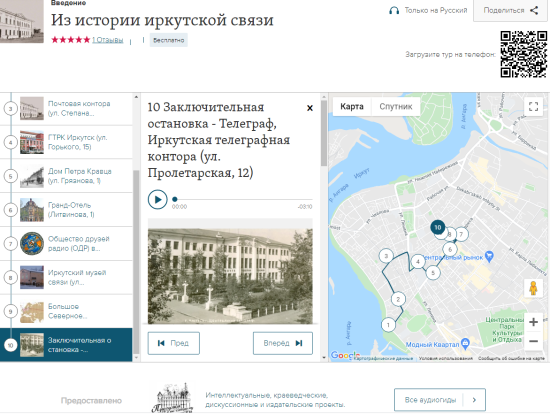Play the audio for stop 10
The width and height of the screenshot is (550, 414).
157,199
